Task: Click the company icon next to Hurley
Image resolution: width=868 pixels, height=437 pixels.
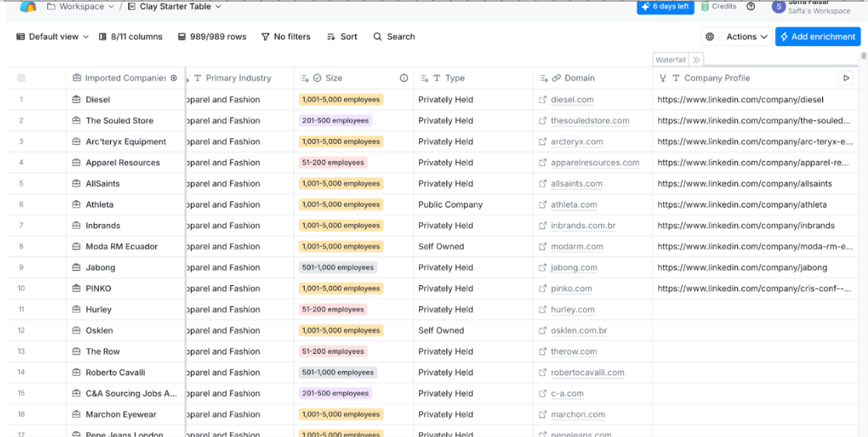Action: [x=77, y=309]
